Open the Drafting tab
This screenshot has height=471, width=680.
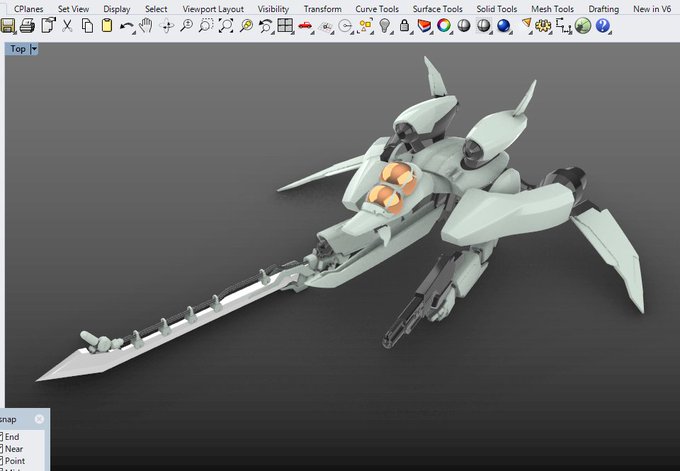604,9
